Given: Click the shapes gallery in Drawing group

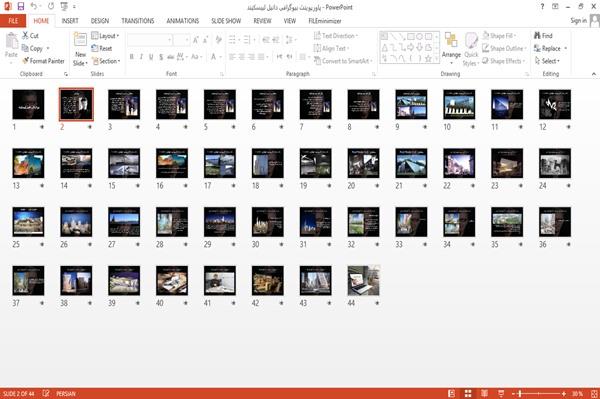Looking at the screenshot, I should [409, 47].
